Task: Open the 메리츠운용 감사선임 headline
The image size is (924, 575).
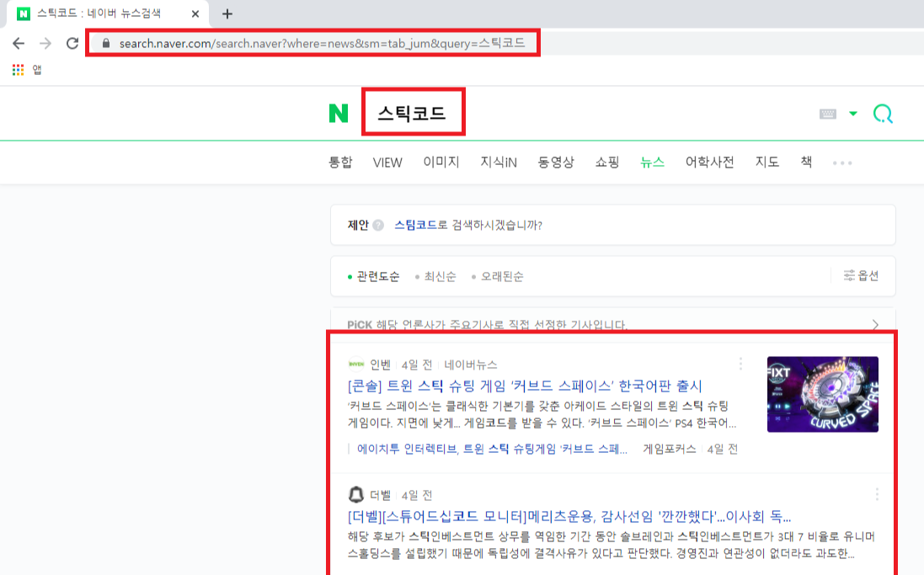Action: (569, 517)
